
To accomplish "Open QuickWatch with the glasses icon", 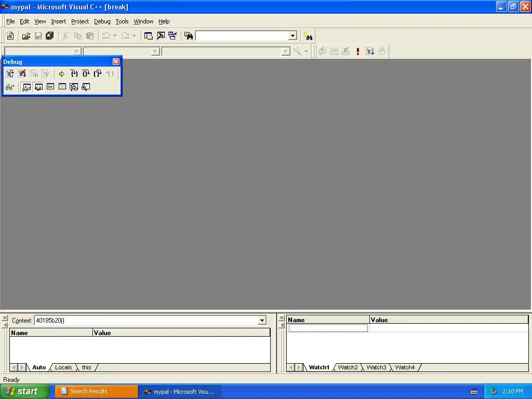I will 10,87.
